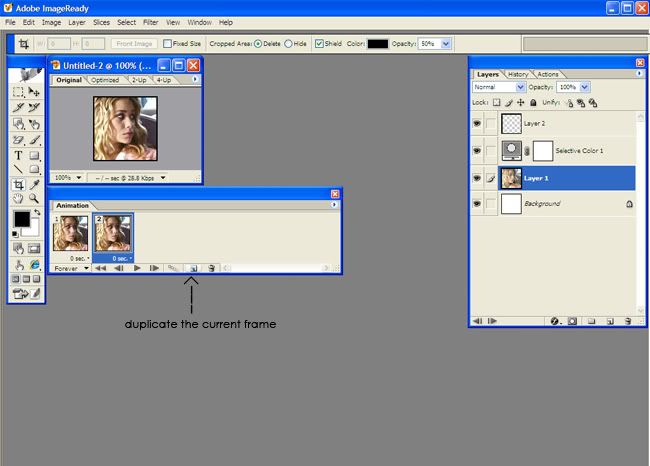Viewport: 650px width, 466px height.
Task: Select the Type tool in toolbox
Action: coord(19,156)
